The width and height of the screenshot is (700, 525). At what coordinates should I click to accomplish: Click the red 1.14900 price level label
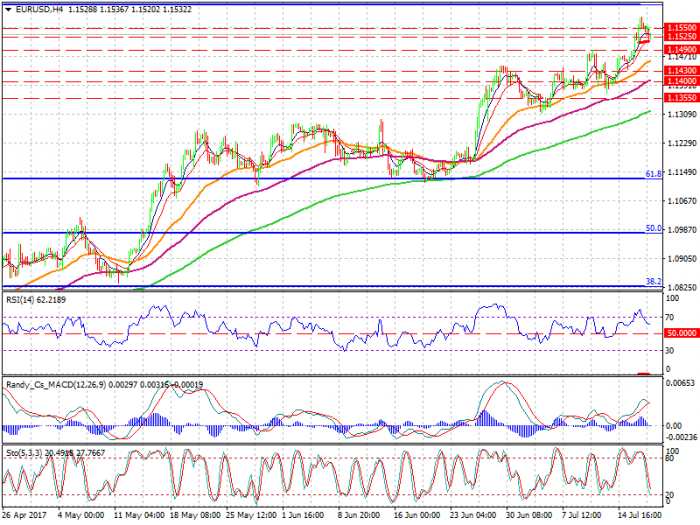pyautogui.click(x=682, y=50)
